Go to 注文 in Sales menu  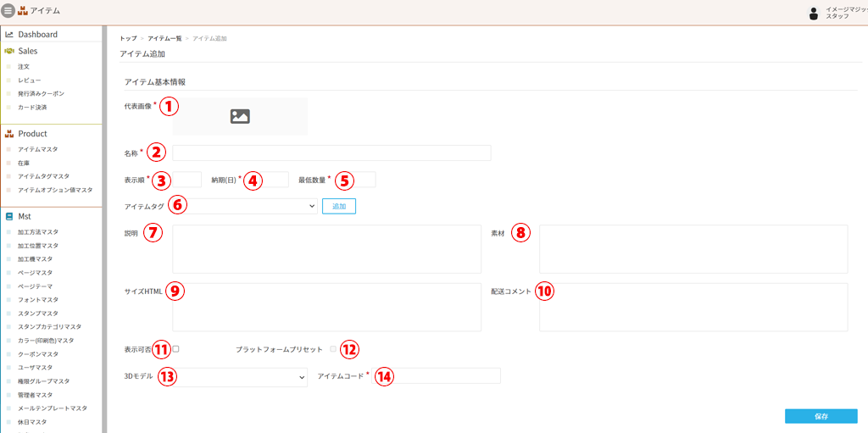[24, 66]
